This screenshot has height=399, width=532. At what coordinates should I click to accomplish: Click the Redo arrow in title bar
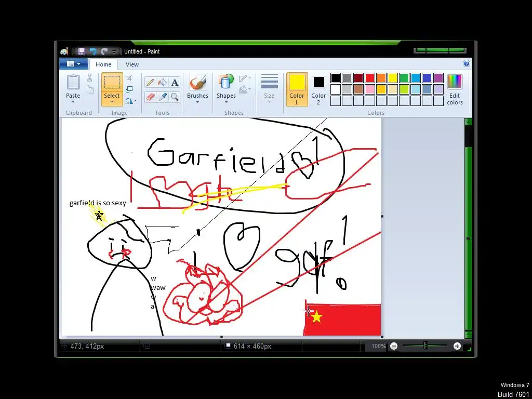[x=104, y=51]
